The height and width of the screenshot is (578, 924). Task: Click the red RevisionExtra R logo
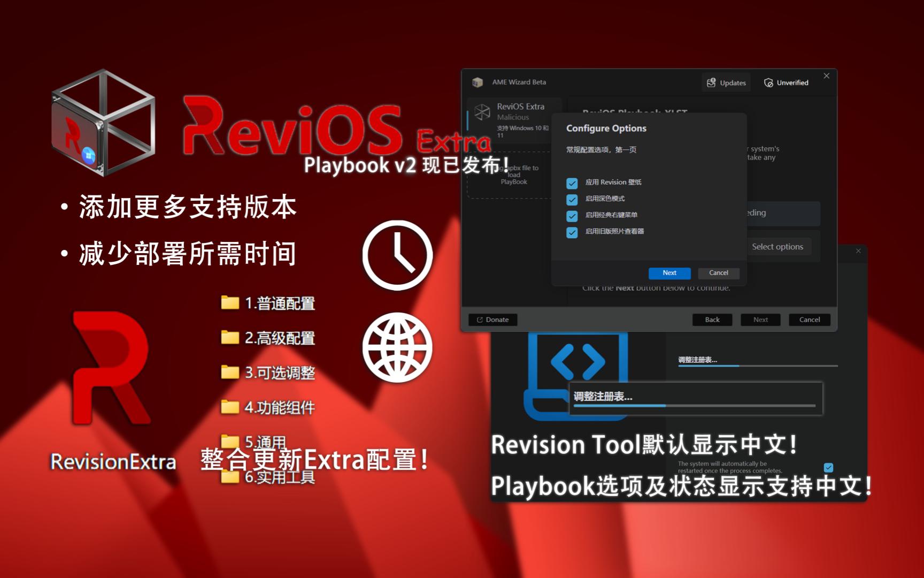click(x=111, y=368)
